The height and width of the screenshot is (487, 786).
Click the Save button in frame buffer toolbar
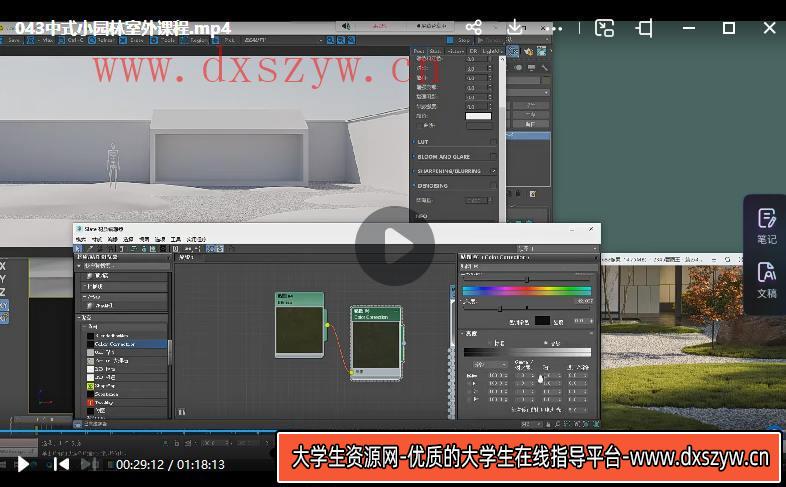[12, 40]
